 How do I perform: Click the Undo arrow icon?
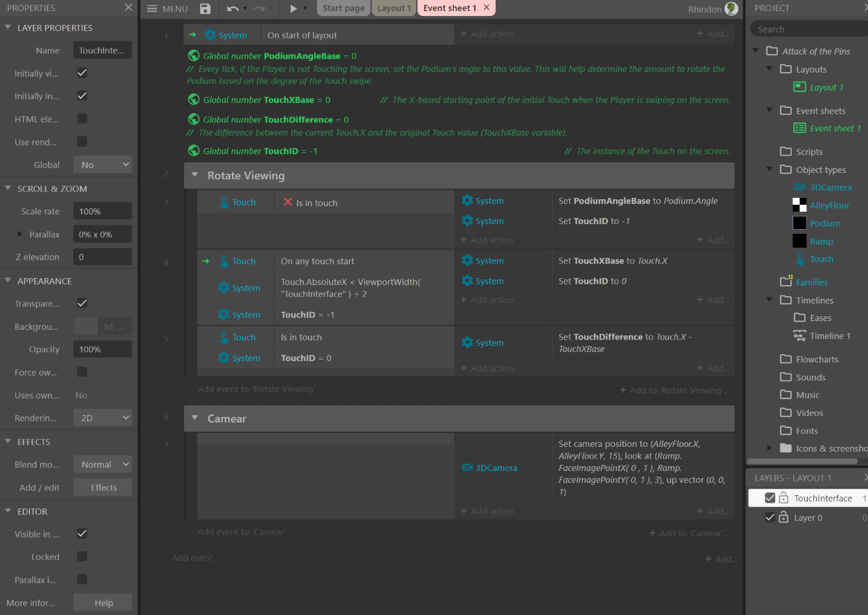tap(233, 8)
